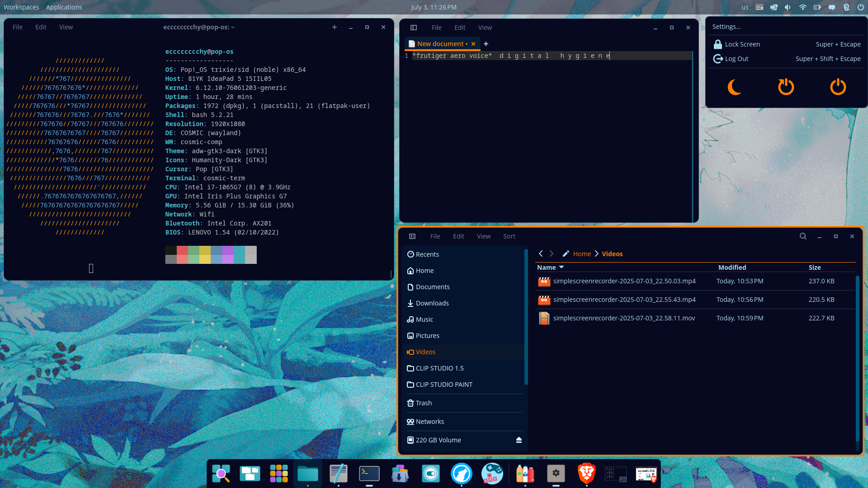
Task: Open the View menu in terminal
Action: click(66, 27)
